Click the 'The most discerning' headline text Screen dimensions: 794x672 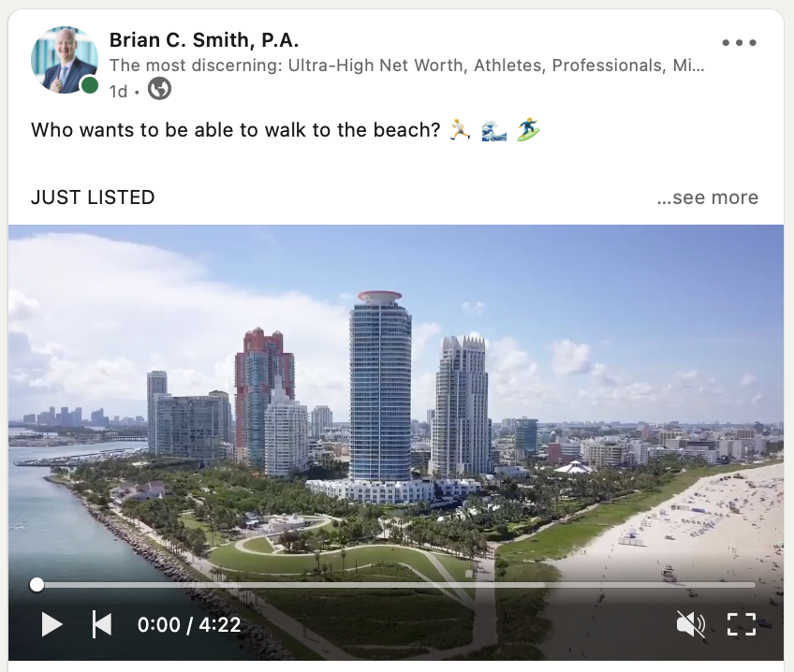tap(406, 66)
